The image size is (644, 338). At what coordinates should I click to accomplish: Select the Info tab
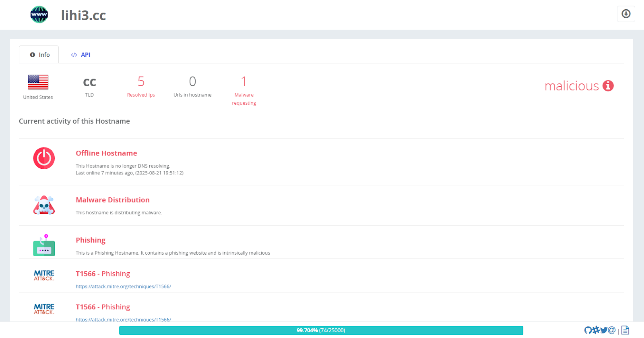coord(39,55)
